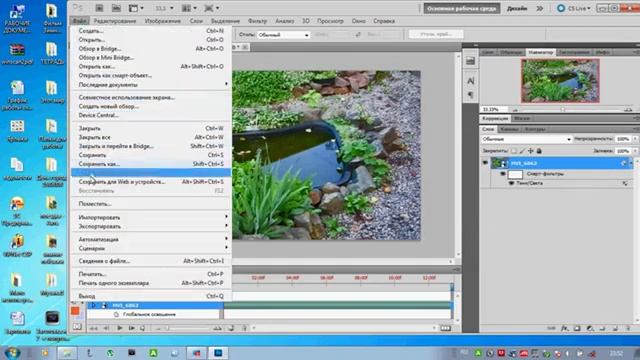Image resolution: width=640 pixels, height=360 pixels.
Task: Click the create new group icon in the Layers panel
Action: point(602,328)
